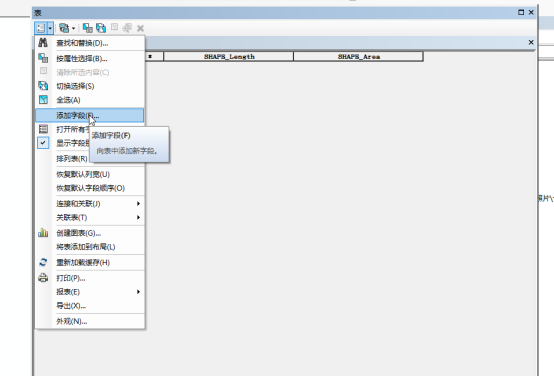The height and width of the screenshot is (377, 554).
Task: Click the SHAPE_Area column header
Action: point(358,57)
